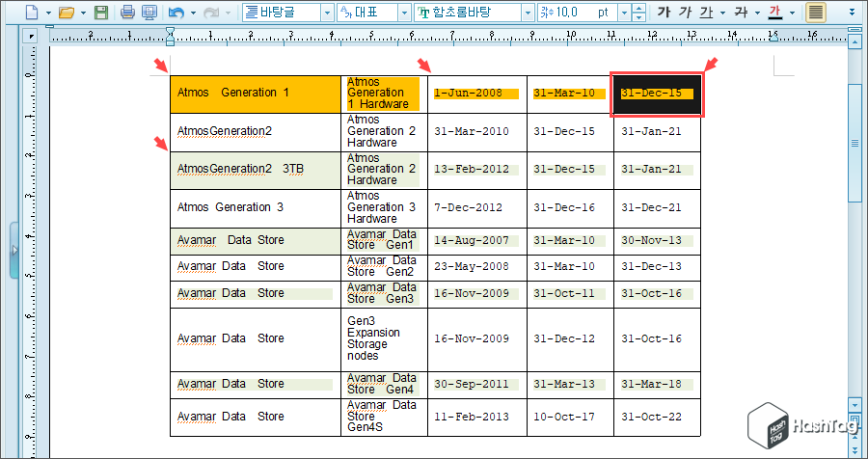Viewport: 868px width, 459px height.
Task: Click the 31-Dec-12 date cell
Action: pyautogui.click(x=570, y=340)
